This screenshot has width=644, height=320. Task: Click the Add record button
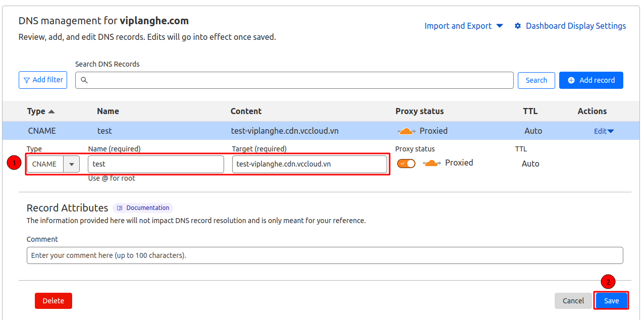(591, 80)
